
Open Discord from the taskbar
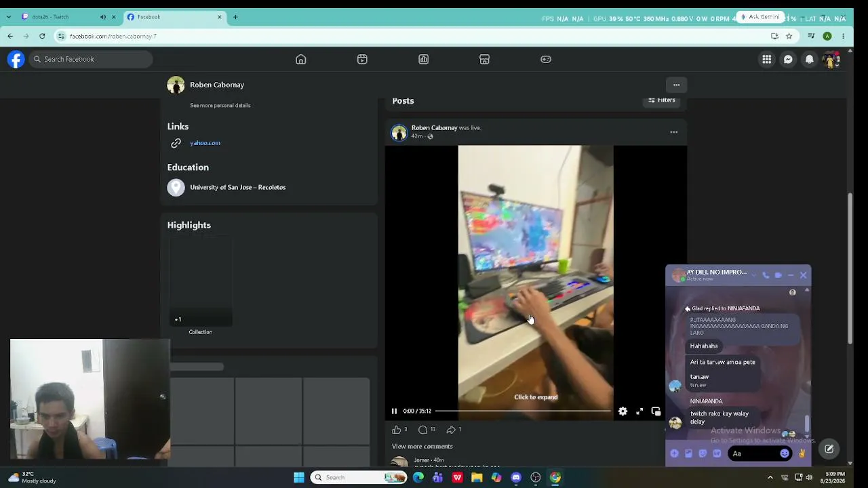click(x=516, y=478)
